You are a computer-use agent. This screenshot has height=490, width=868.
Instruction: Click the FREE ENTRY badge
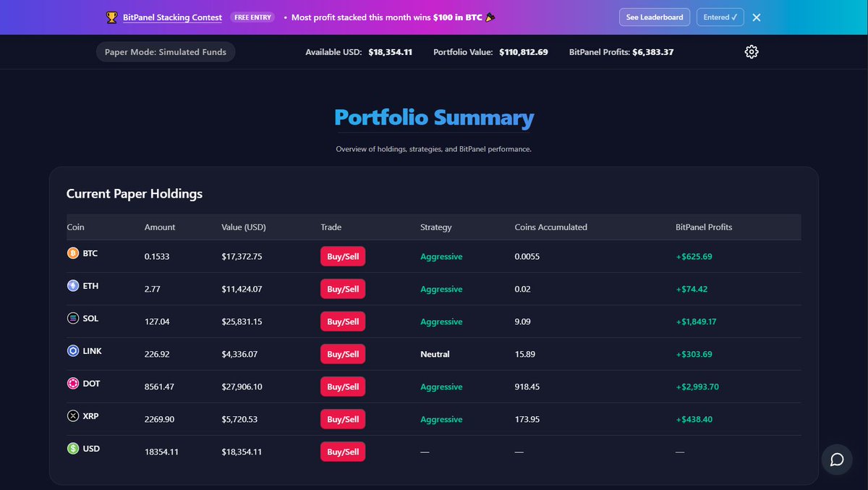pos(252,17)
